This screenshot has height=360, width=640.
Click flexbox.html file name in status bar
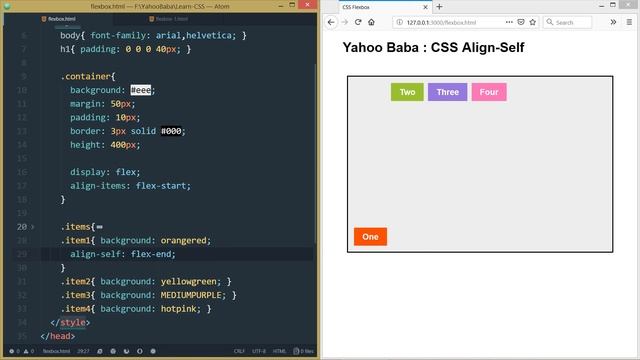coord(56,351)
